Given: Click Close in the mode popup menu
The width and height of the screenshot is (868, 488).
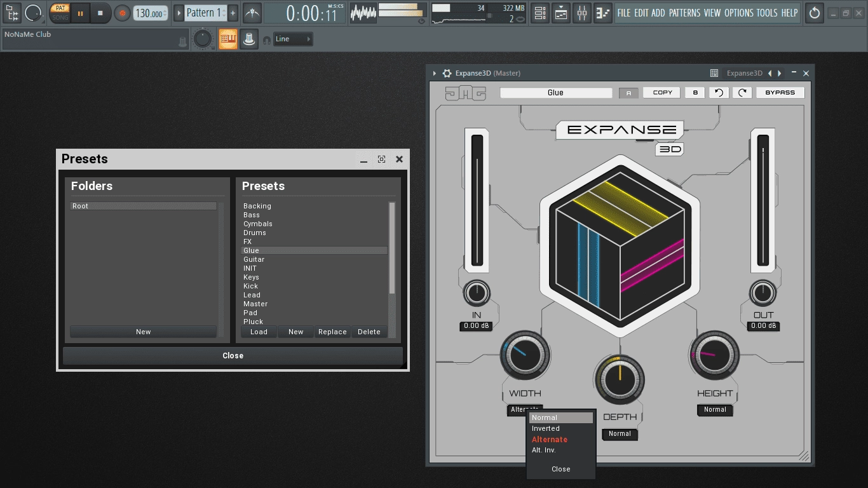Looking at the screenshot, I should click(561, 469).
